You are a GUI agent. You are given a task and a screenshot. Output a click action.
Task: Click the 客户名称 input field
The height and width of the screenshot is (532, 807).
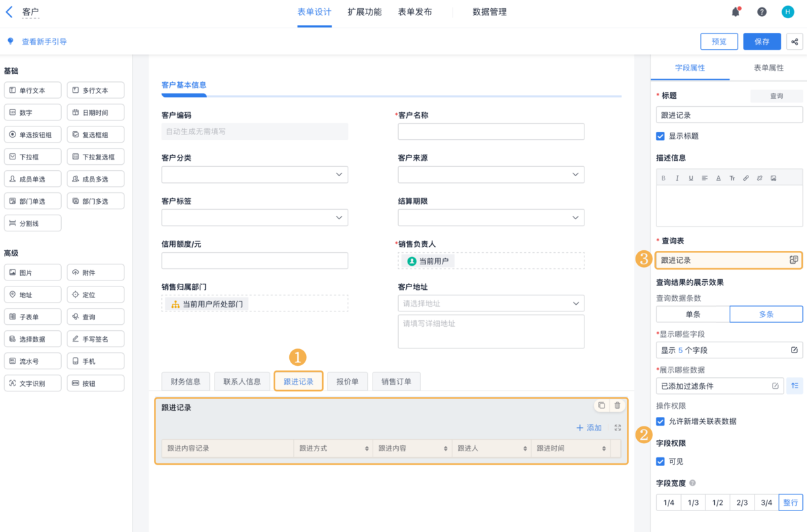491,132
